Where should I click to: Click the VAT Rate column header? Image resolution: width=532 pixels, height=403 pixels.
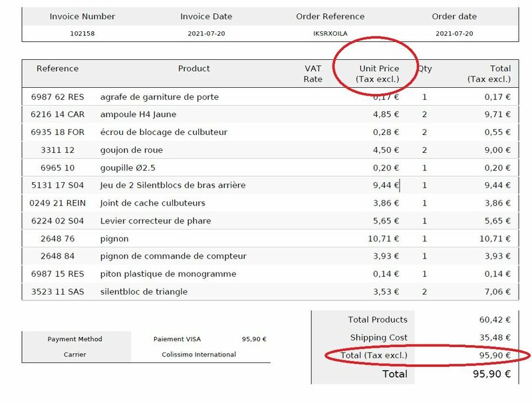tap(313, 74)
